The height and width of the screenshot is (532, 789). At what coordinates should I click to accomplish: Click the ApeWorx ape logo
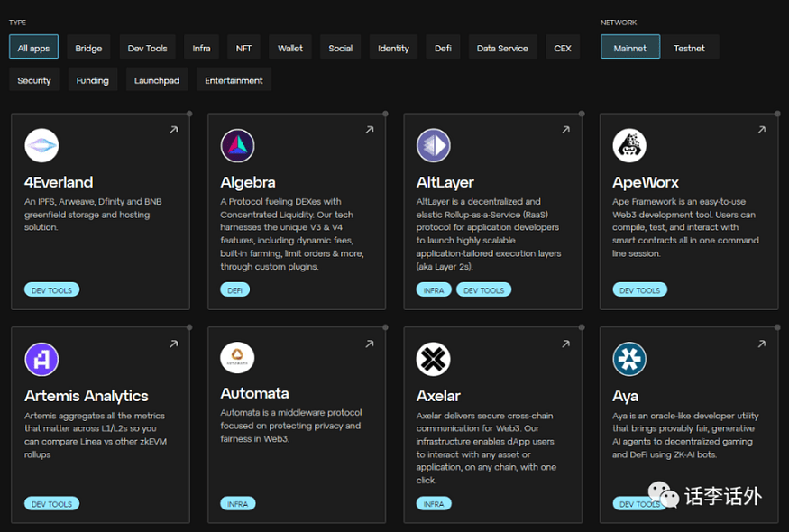[629, 145]
